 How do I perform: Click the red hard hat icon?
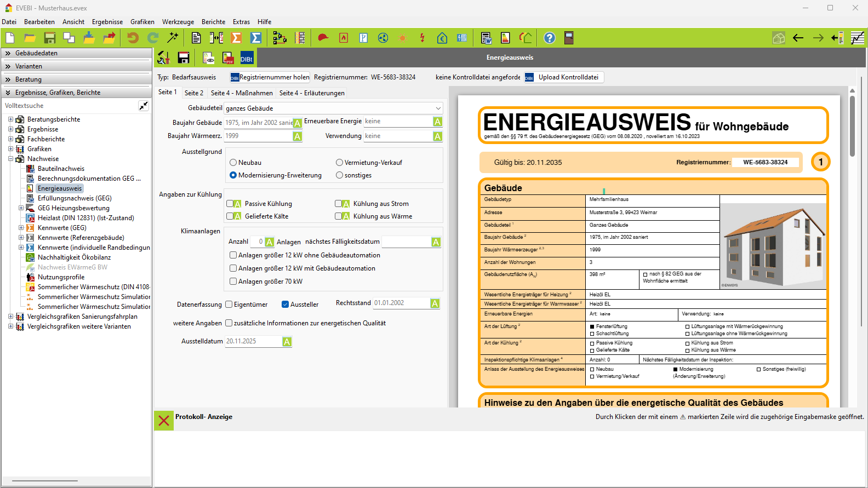pos(323,38)
